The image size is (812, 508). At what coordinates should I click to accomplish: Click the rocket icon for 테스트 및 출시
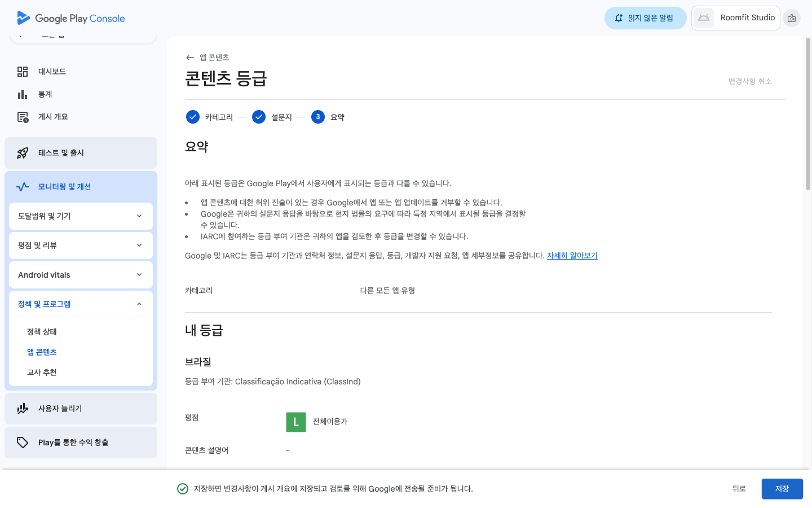(23, 153)
